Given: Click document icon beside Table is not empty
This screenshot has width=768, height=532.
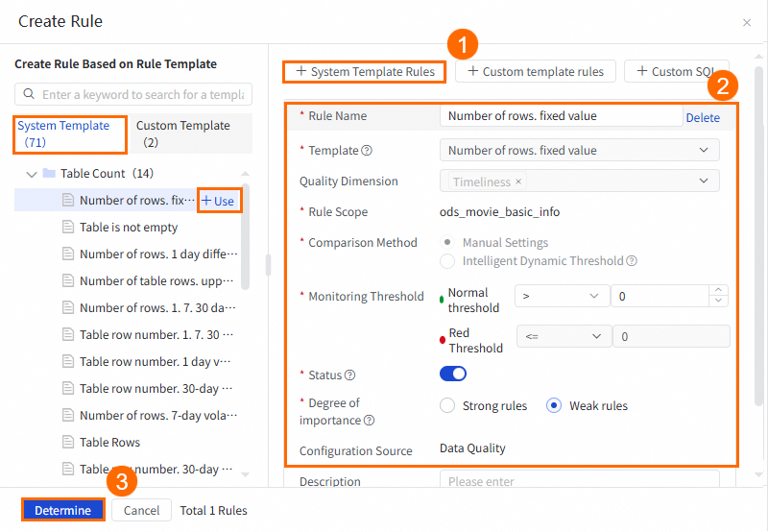Looking at the screenshot, I should pyautogui.click(x=68, y=228).
